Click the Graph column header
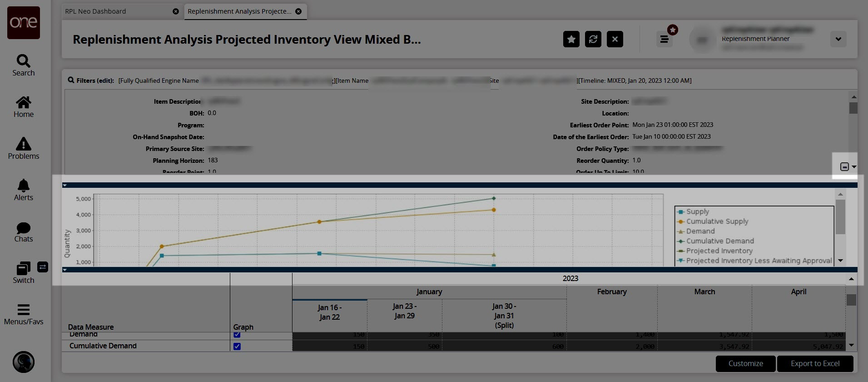The width and height of the screenshot is (868, 382). pos(243,327)
